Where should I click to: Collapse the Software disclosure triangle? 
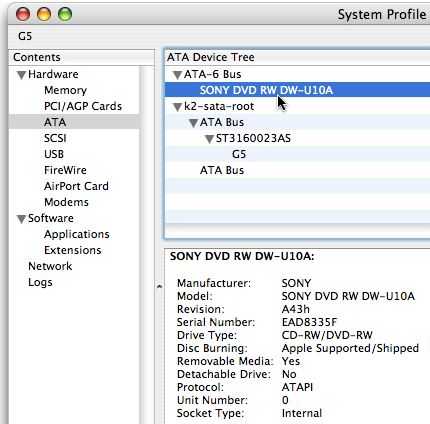21,219
